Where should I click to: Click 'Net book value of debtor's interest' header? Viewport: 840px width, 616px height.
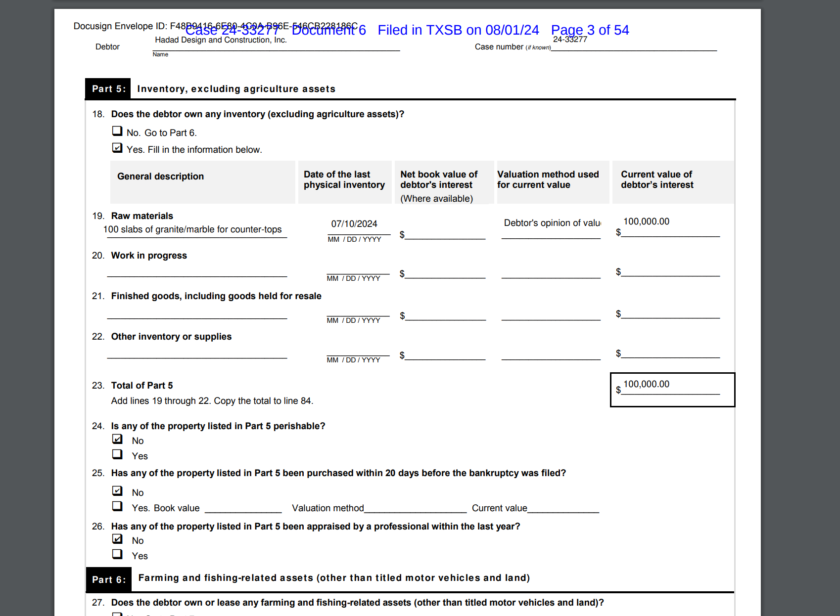(x=439, y=179)
